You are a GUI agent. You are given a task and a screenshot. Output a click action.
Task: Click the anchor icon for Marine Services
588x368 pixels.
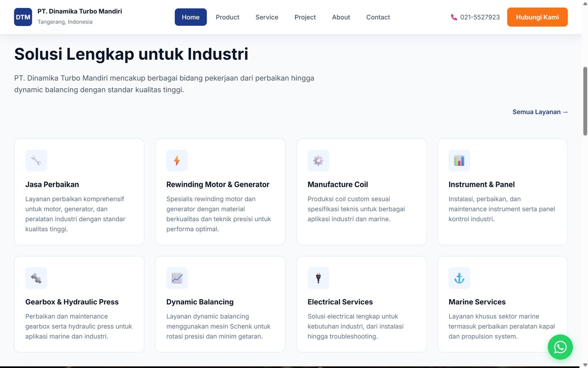pos(459,278)
